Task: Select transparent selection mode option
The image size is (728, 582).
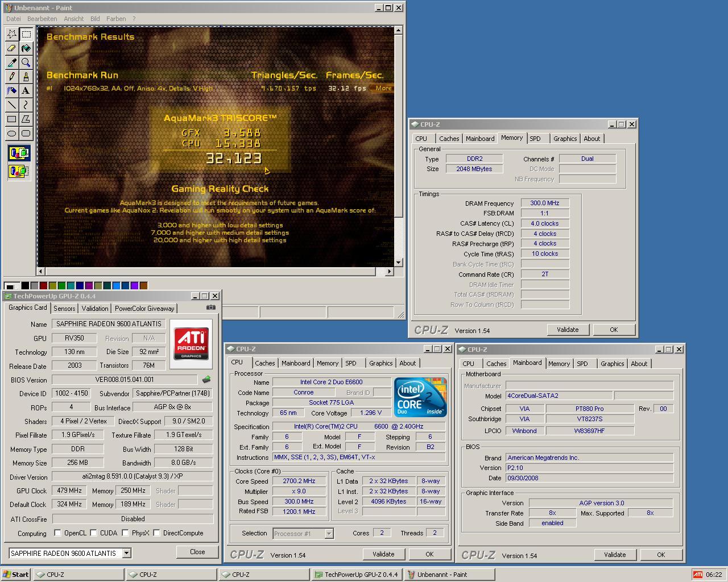Action: [x=19, y=171]
